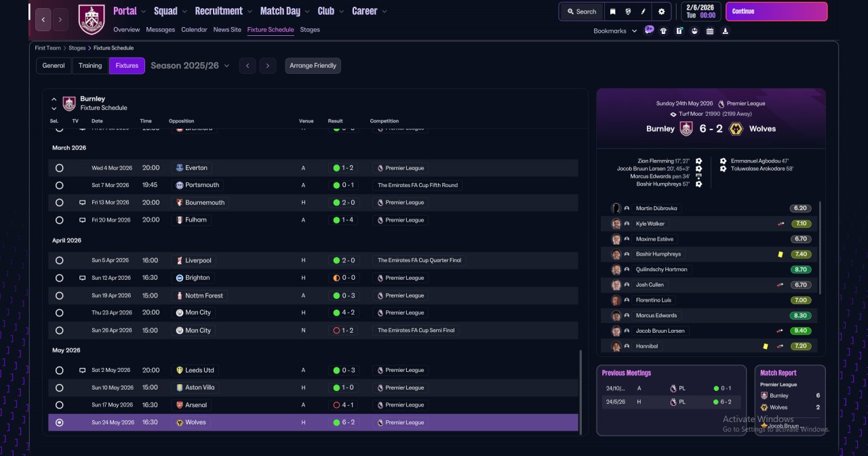Screen dimensions: 868x456
Task: Click the Burnley crest beside 6 - 2 score
Action: [686, 129]
